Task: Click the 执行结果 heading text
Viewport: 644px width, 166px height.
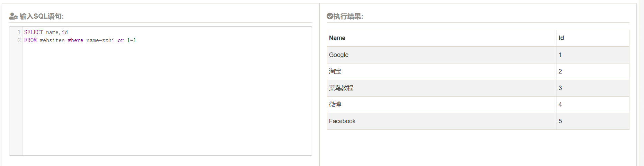Action: 348,16
